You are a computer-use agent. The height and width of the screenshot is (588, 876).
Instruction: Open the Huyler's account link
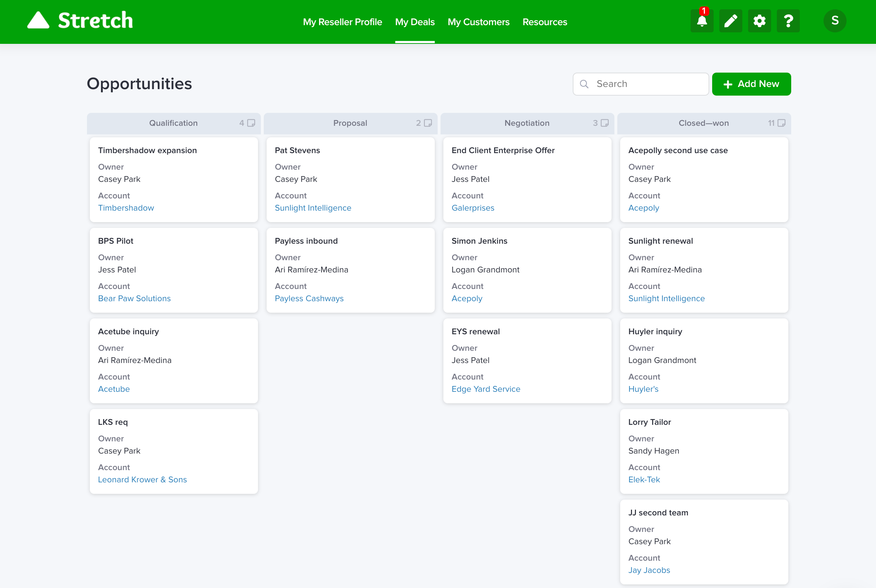click(x=643, y=389)
